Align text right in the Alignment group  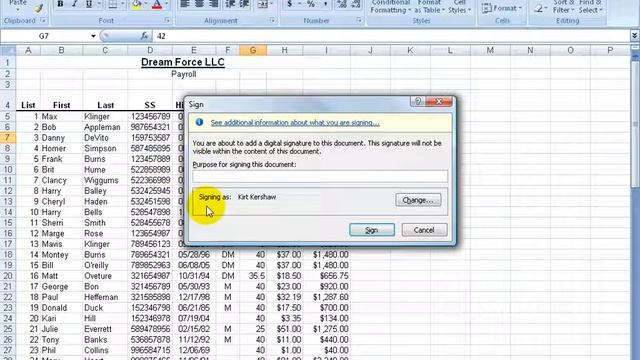[213, 4]
